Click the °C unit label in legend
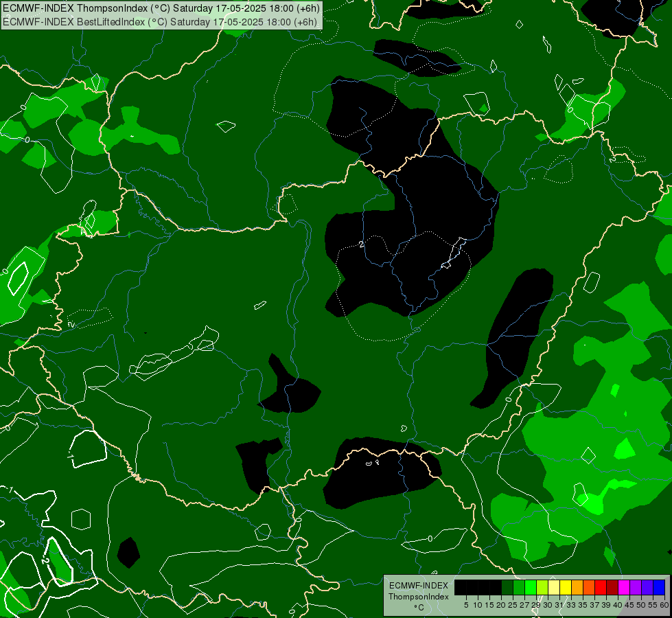The height and width of the screenshot is (618, 672). click(419, 607)
